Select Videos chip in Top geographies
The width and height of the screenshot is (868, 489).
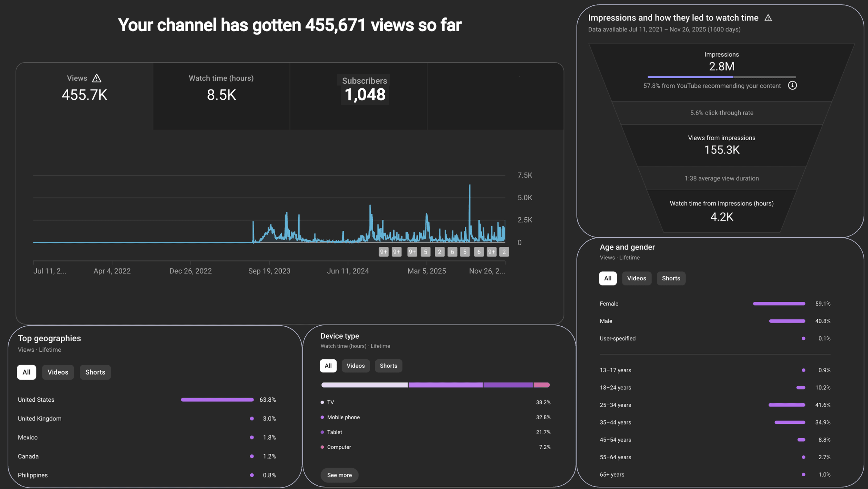point(58,372)
